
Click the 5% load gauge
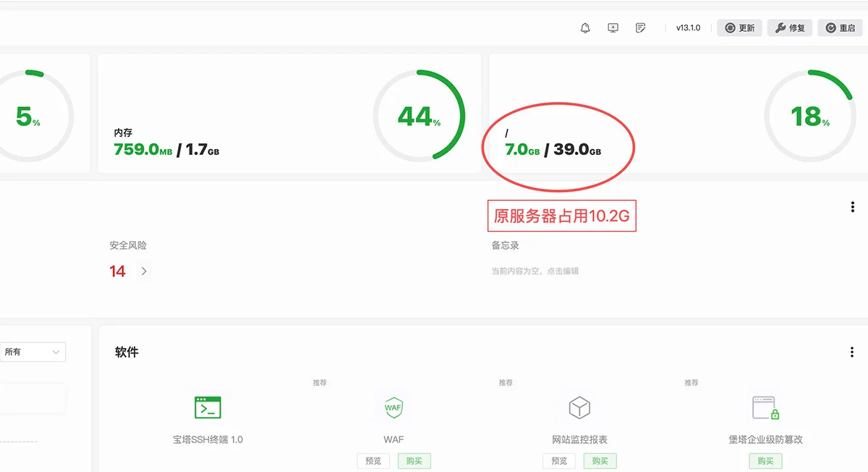coord(27,116)
